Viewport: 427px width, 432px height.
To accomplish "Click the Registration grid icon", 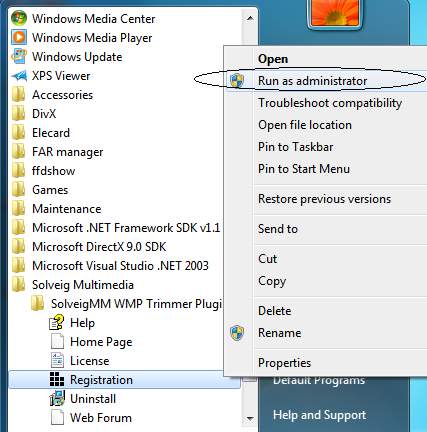I will (57, 379).
